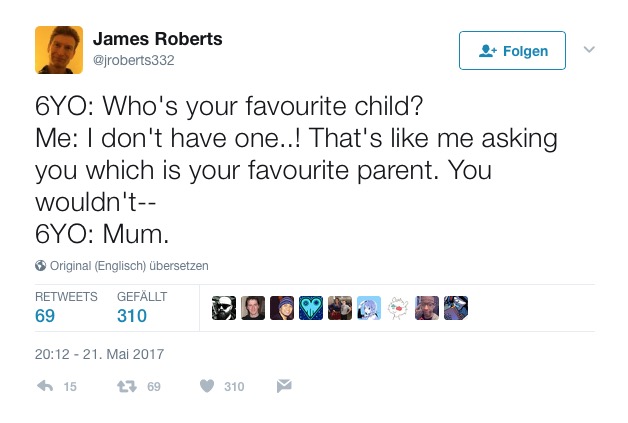Open the blue heart avatar

point(311,308)
